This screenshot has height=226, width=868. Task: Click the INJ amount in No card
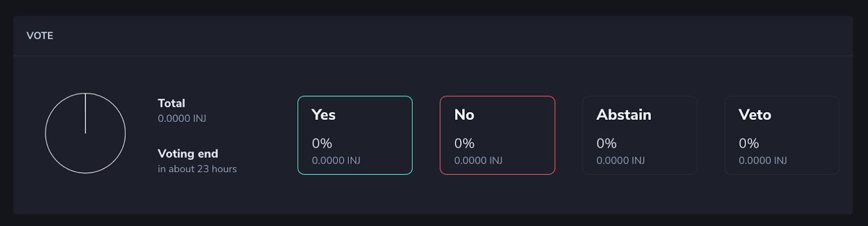pyautogui.click(x=478, y=160)
